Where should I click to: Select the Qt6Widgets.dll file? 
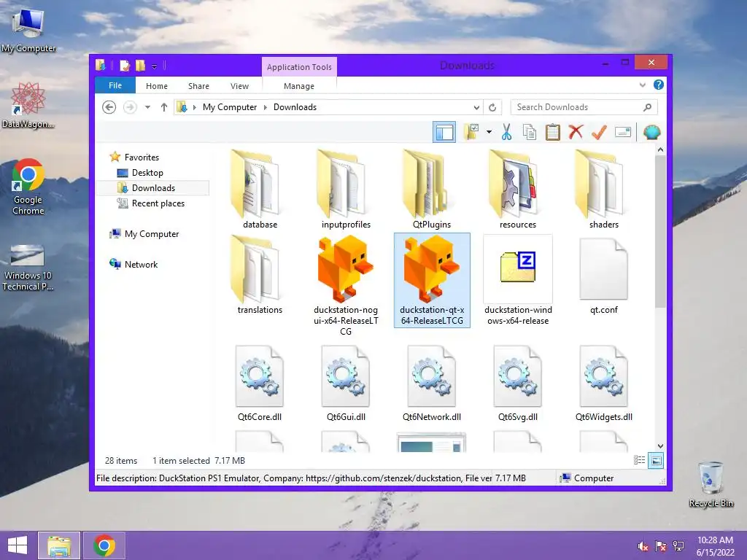coord(603,384)
